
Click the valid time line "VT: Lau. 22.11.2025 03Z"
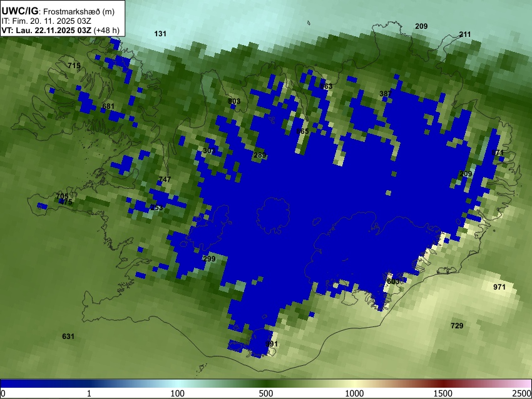[46, 30]
